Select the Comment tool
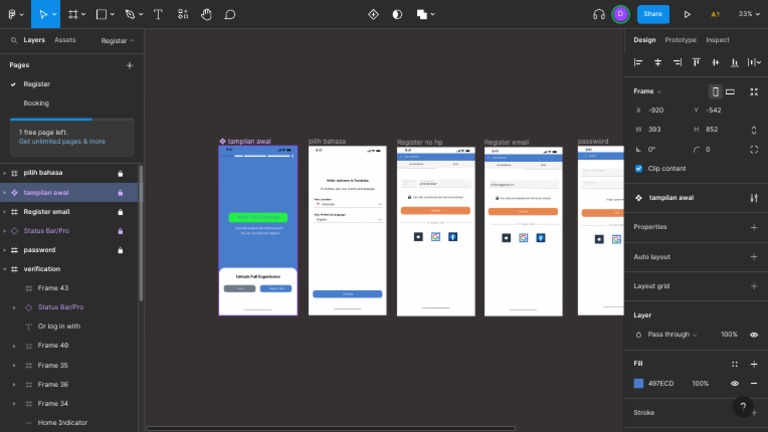The width and height of the screenshot is (768, 432). (230, 14)
